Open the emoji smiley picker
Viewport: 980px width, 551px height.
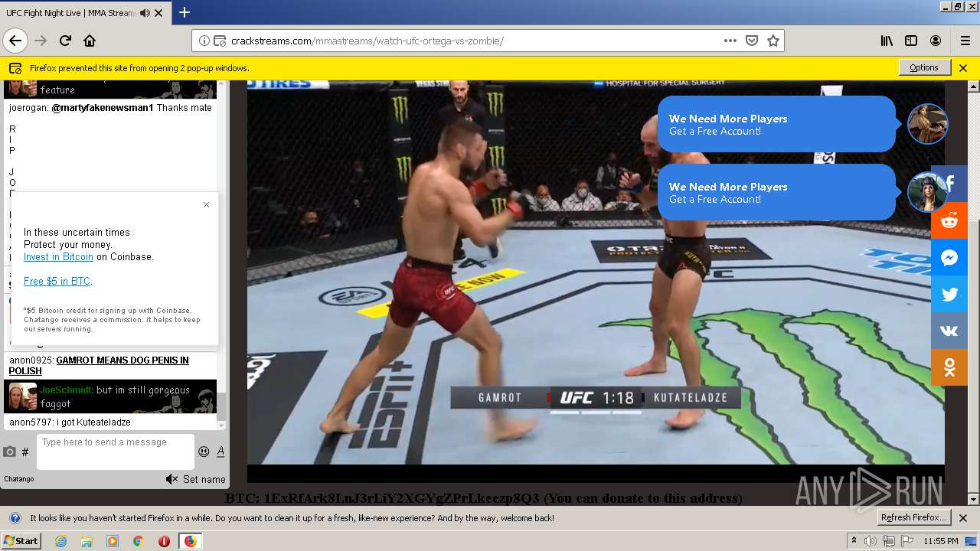(x=204, y=452)
